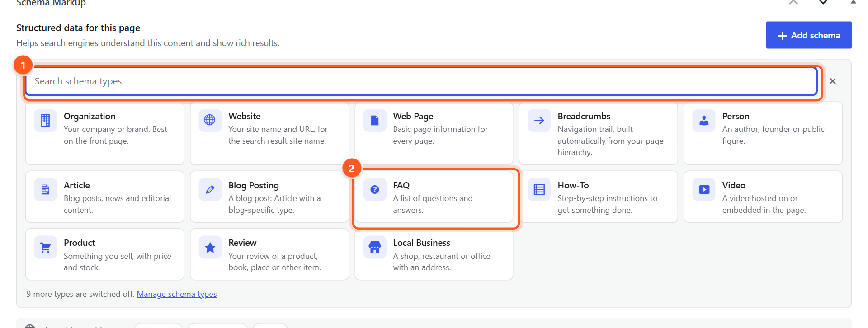Click 'A video hosted on or embedded' text
The height and width of the screenshot is (328, 868).
click(764, 204)
